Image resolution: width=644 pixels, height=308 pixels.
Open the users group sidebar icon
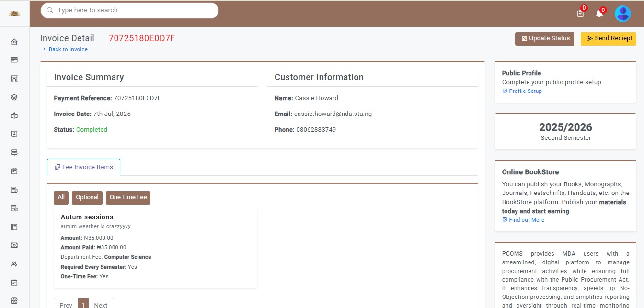point(14,263)
